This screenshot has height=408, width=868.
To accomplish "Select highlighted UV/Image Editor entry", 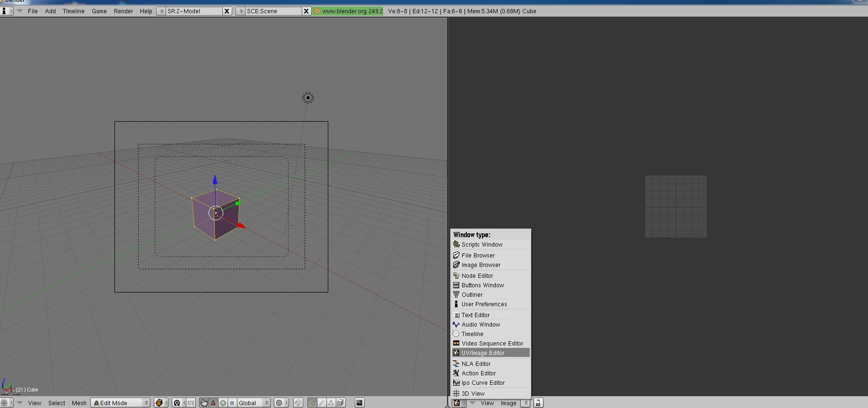I will pyautogui.click(x=491, y=353).
